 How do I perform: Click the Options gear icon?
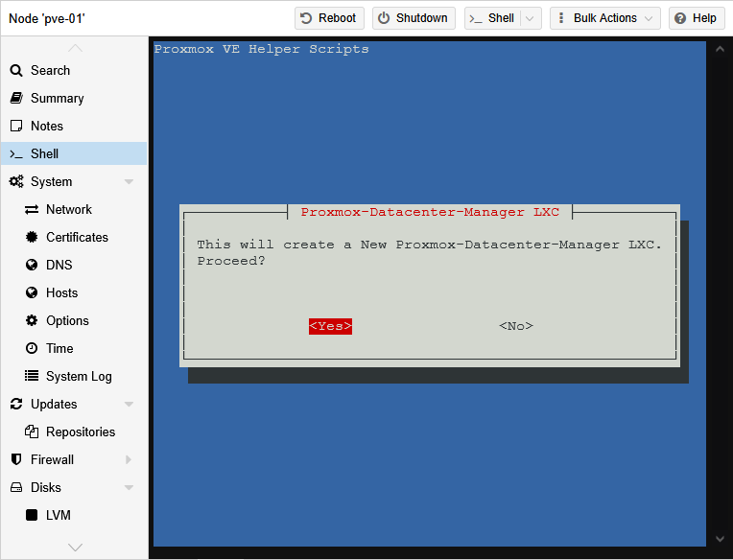pos(32,321)
